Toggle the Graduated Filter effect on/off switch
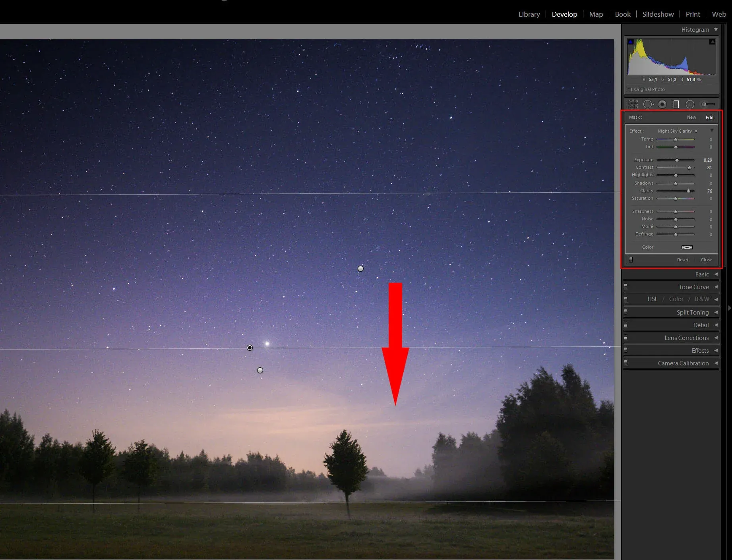 pos(631,260)
